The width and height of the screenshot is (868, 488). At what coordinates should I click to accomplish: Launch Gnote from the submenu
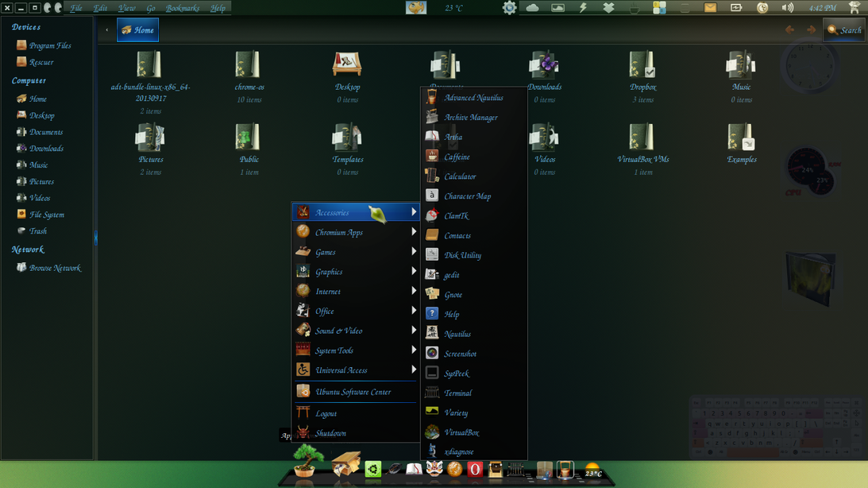(x=474, y=295)
